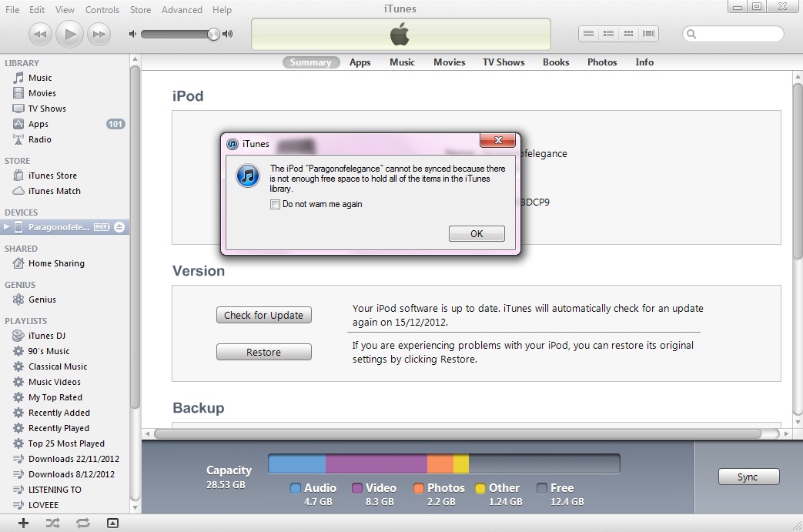Click the Previous track rewind button
The image size is (803, 532).
[40, 35]
